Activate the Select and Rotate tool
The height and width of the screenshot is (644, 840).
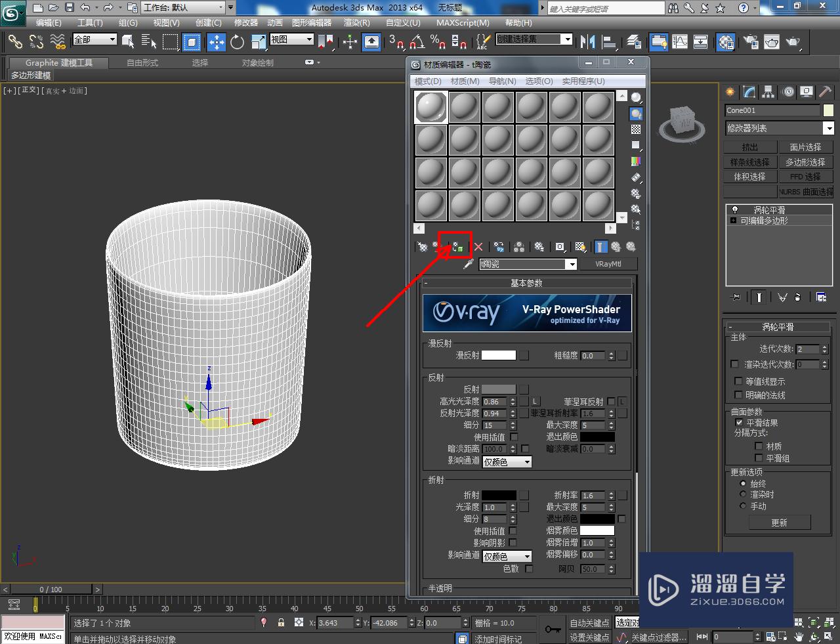pyautogui.click(x=237, y=42)
